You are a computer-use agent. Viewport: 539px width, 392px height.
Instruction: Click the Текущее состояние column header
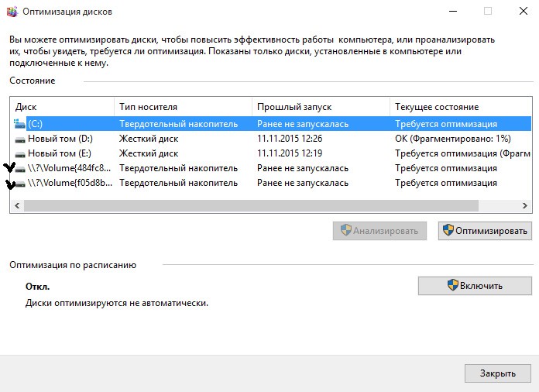coord(458,107)
